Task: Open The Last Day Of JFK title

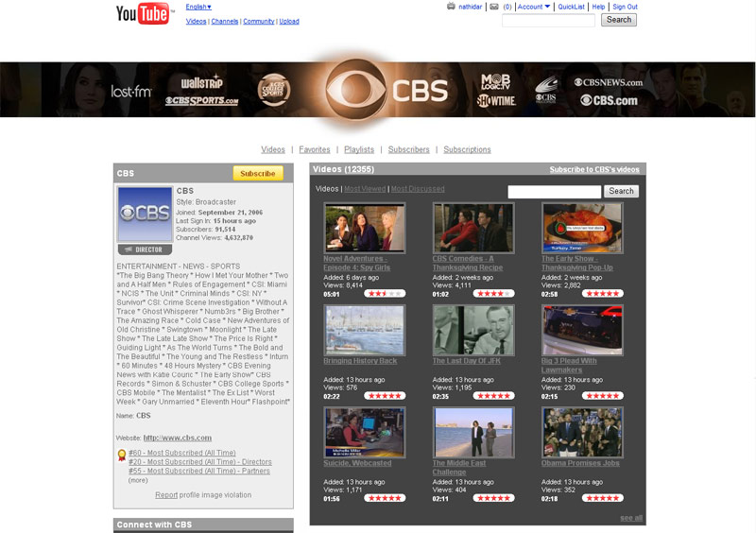Action: coord(466,361)
